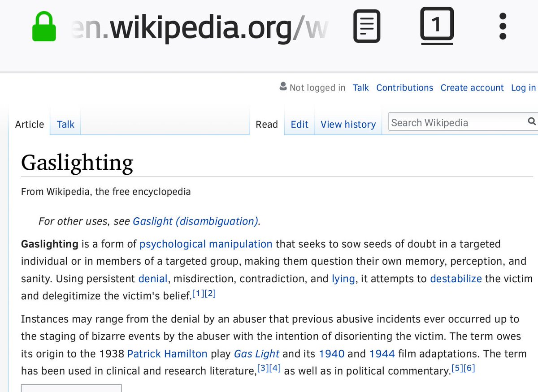Open the Edit view of the page
Viewport: 538px width, 392px height.
tap(299, 124)
